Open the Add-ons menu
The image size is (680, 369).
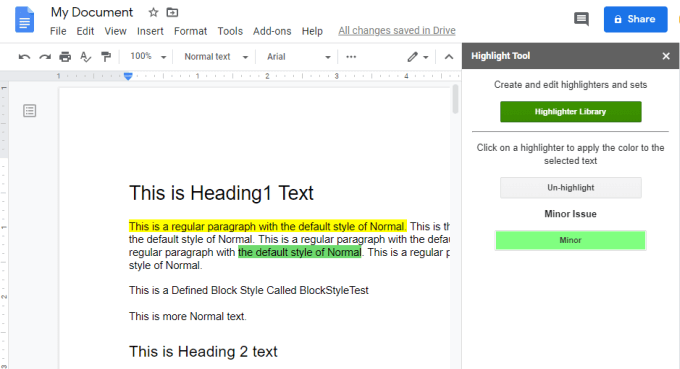coord(272,31)
